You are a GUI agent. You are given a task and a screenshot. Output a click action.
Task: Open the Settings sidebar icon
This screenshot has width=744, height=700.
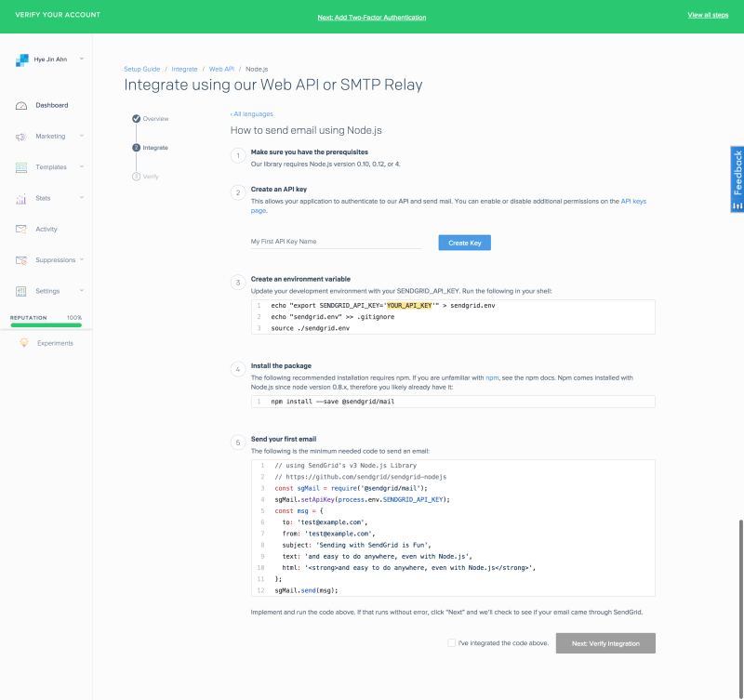22,291
